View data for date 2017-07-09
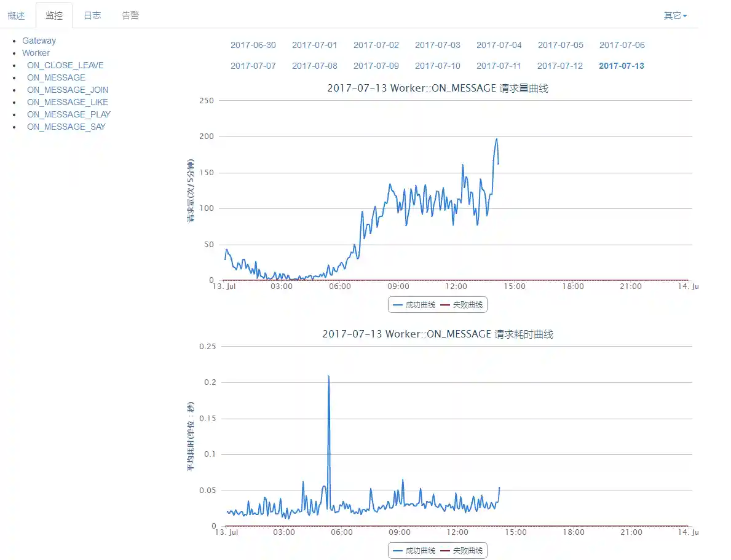 pyautogui.click(x=376, y=66)
